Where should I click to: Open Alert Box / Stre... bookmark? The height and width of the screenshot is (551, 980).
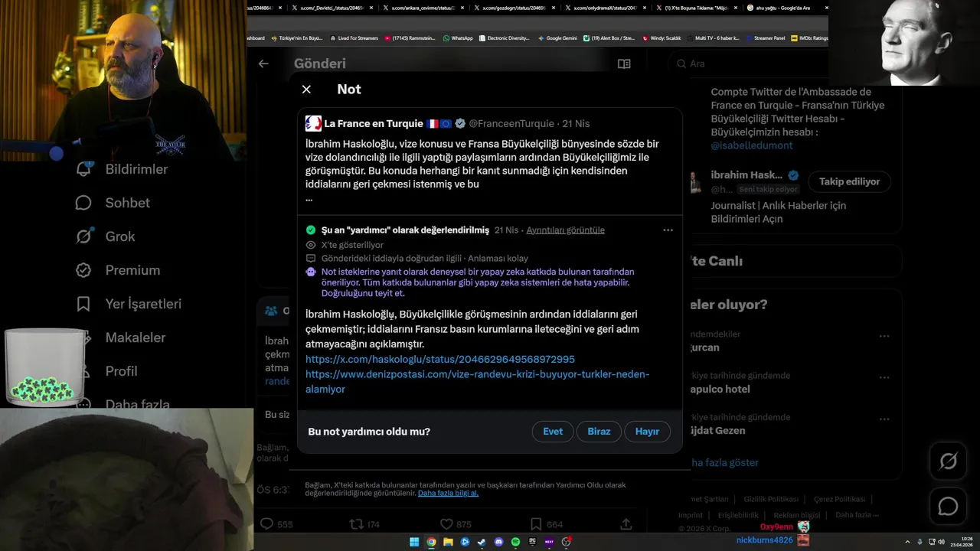click(609, 37)
